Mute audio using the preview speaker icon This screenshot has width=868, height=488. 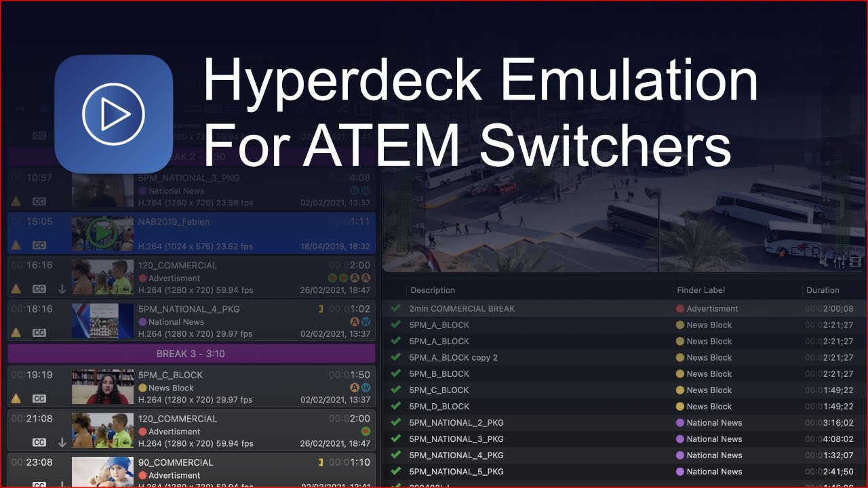point(824,262)
